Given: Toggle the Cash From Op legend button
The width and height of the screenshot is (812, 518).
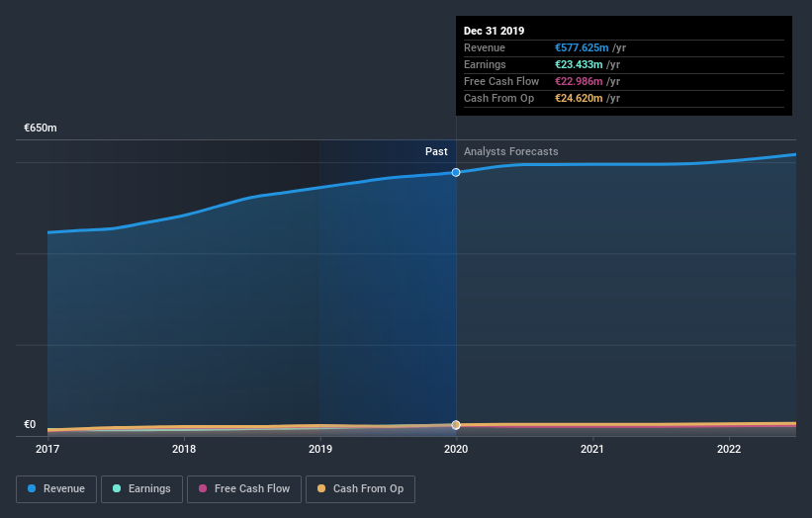Looking at the screenshot, I should (x=360, y=489).
